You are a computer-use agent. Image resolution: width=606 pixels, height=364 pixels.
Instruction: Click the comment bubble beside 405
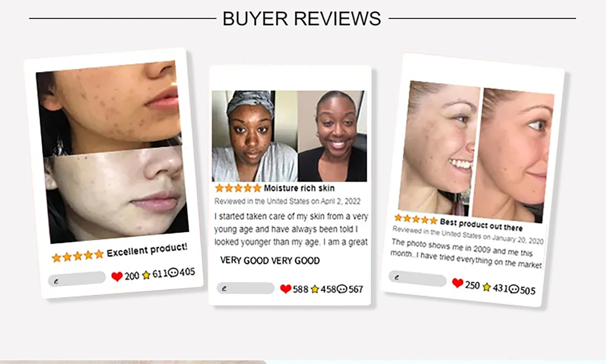tap(173, 272)
